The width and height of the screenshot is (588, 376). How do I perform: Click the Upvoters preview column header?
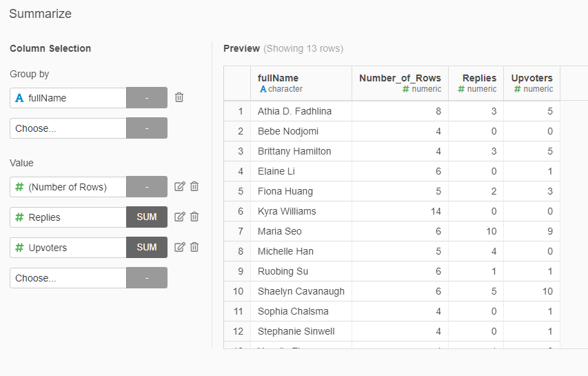pyautogui.click(x=531, y=83)
